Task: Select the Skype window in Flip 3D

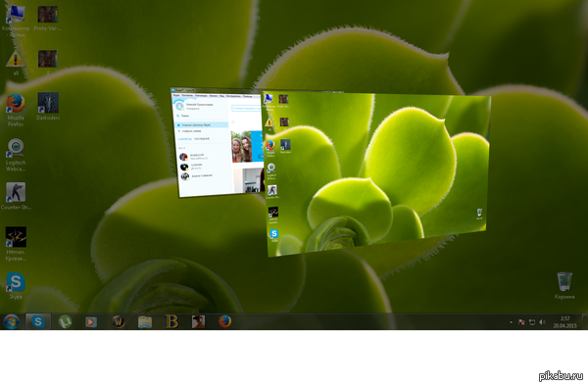Action: tap(217, 142)
